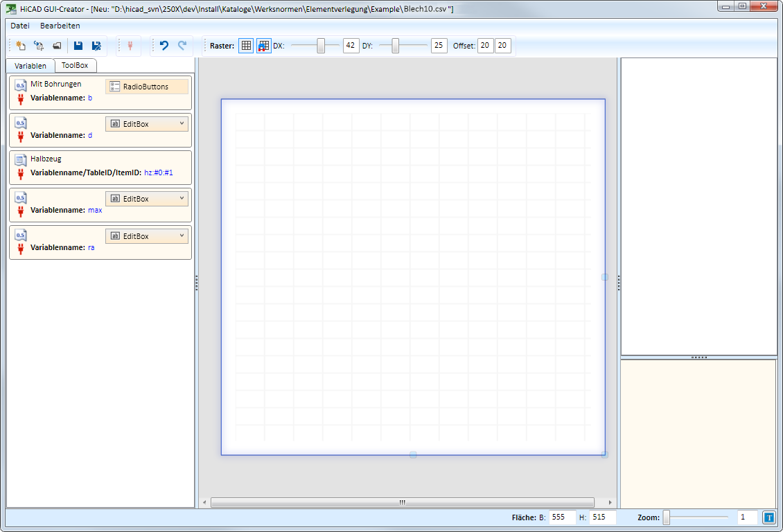Switch to the ToolBox tab
Screen dimensions: 783x532
(75, 66)
